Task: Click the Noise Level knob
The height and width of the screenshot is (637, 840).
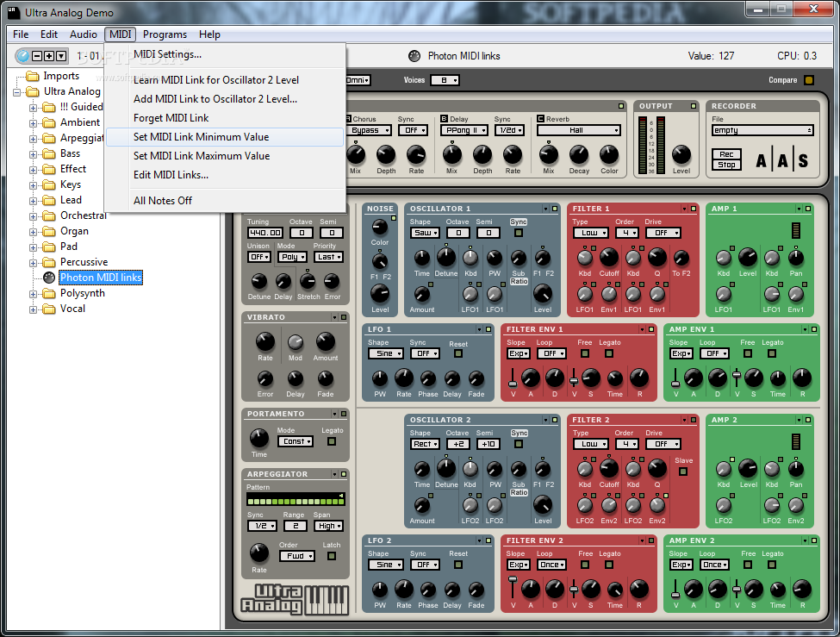Action: 380,294
